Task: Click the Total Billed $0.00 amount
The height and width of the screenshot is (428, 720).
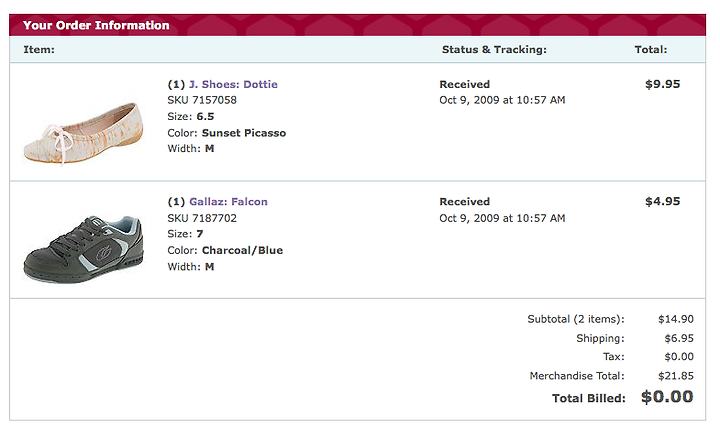Action: click(x=667, y=397)
